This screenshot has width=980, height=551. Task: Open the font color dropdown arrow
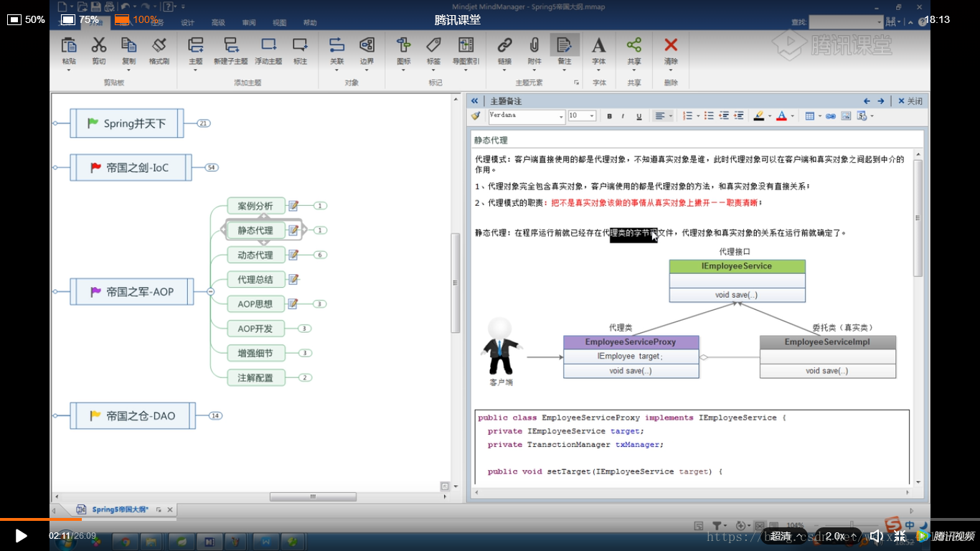tap(793, 116)
